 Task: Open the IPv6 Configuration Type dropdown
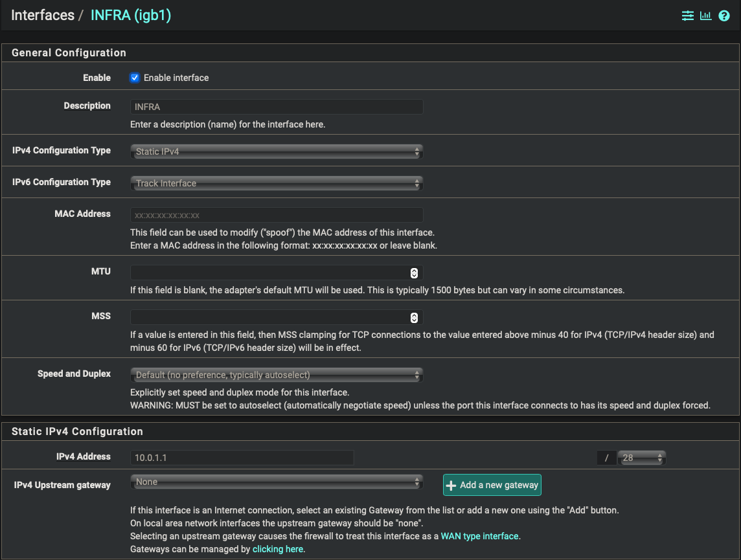tap(277, 183)
